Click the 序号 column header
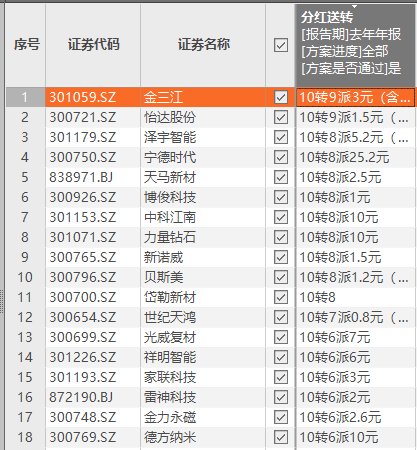The width and height of the screenshot is (417, 450). [x=26, y=45]
